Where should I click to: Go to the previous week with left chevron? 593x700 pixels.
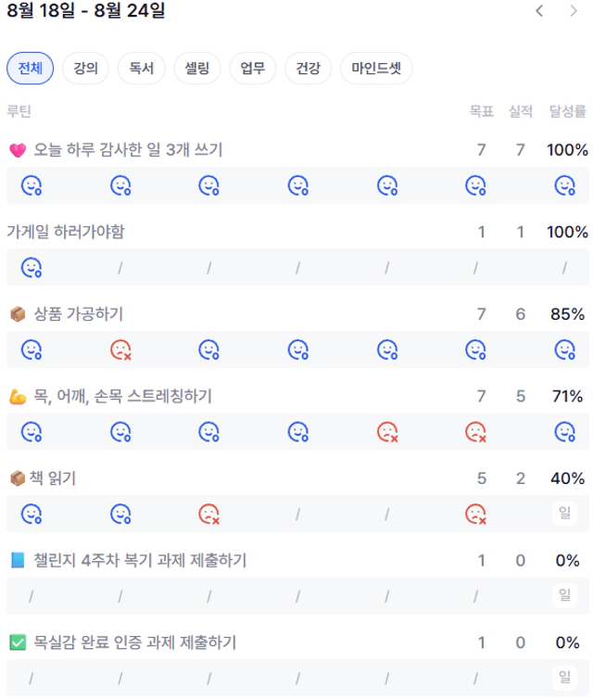tap(539, 11)
